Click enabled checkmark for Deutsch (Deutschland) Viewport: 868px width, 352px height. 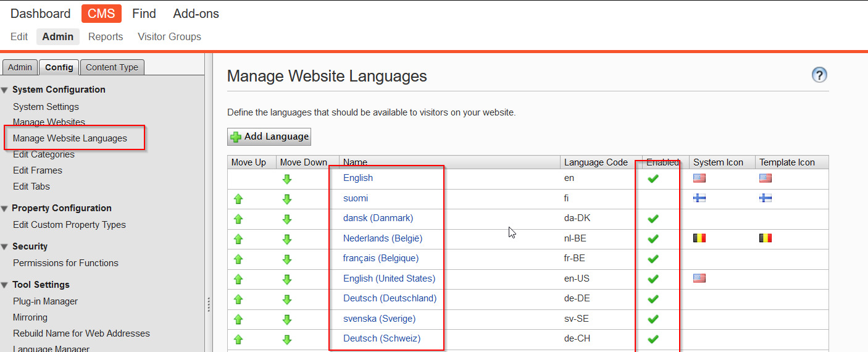coord(653,299)
